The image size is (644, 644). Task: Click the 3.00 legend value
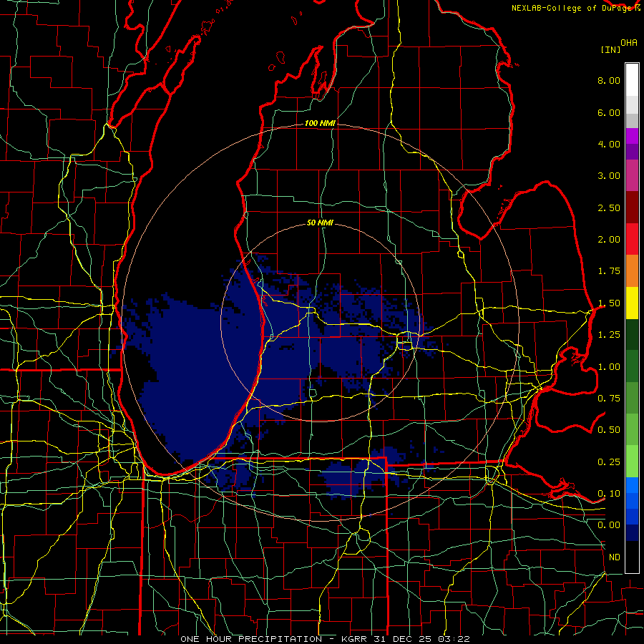pos(609,176)
